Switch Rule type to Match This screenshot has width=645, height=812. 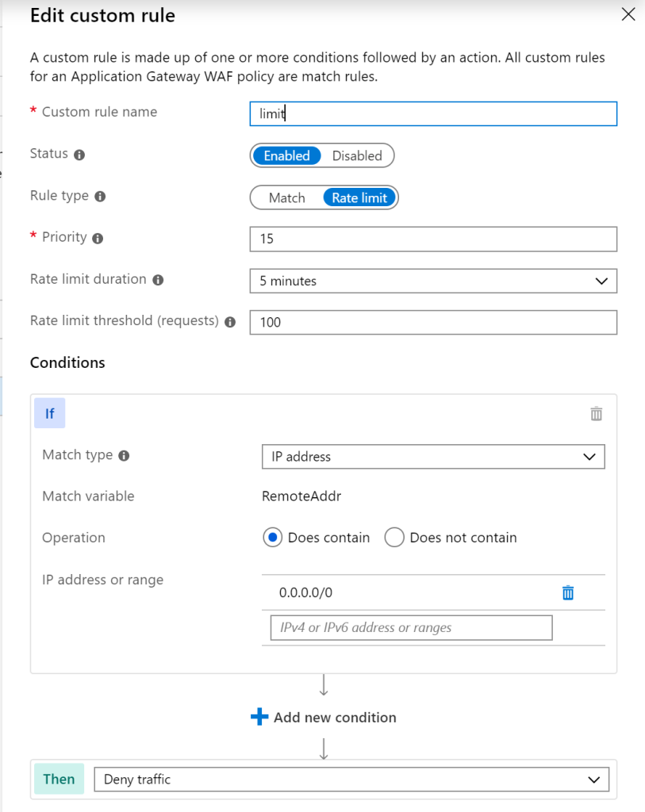click(x=287, y=197)
